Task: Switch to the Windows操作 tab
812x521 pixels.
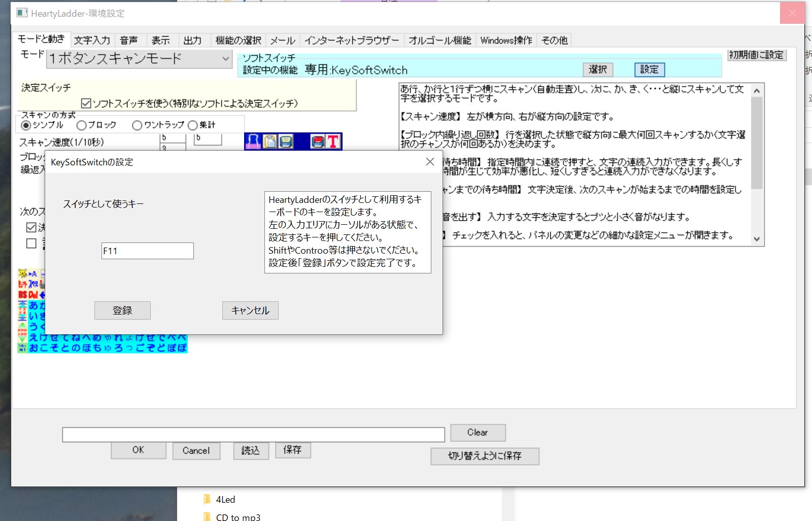Action: [506, 40]
